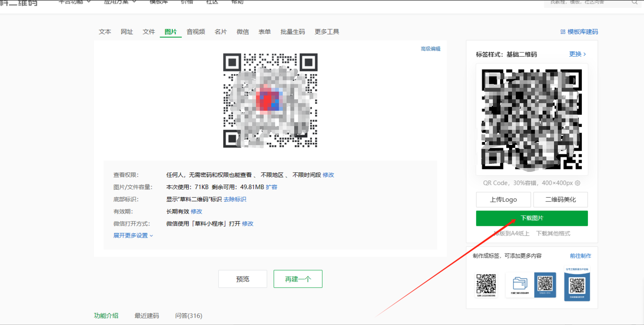Click the 再建一个 button

coord(298,279)
